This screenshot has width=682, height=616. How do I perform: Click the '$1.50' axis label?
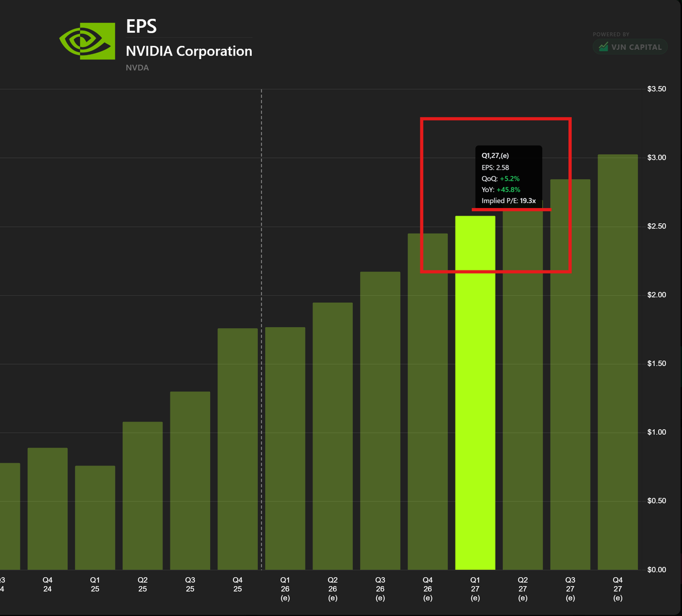point(656,364)
